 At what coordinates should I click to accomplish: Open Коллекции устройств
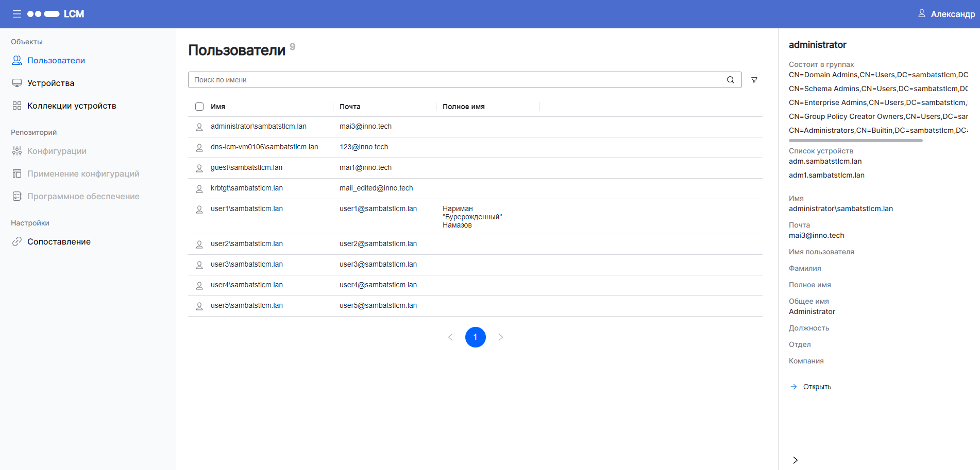(x=72, y=106)
